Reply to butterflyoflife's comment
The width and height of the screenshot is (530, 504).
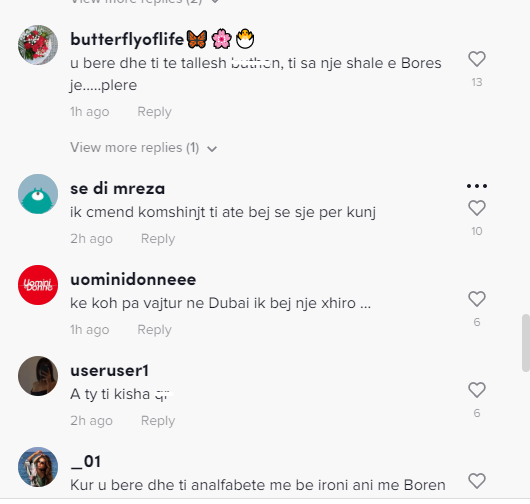point(154,112)
